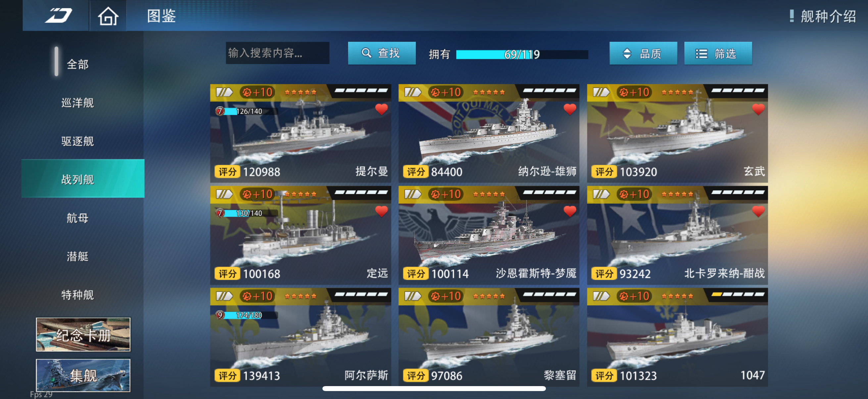Click the level 9 badge on 阿尔萨斯
Screen dimensions: 868x399
coord(220,315)
